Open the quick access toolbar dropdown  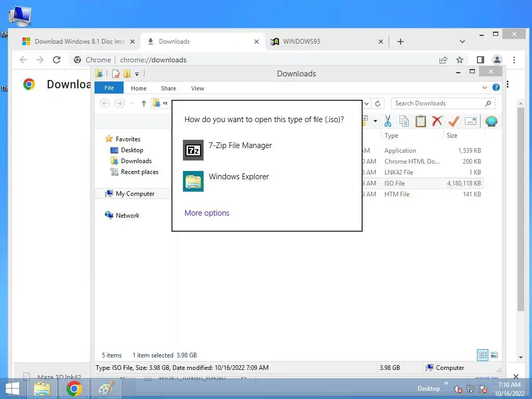click(x=137, y=74)
